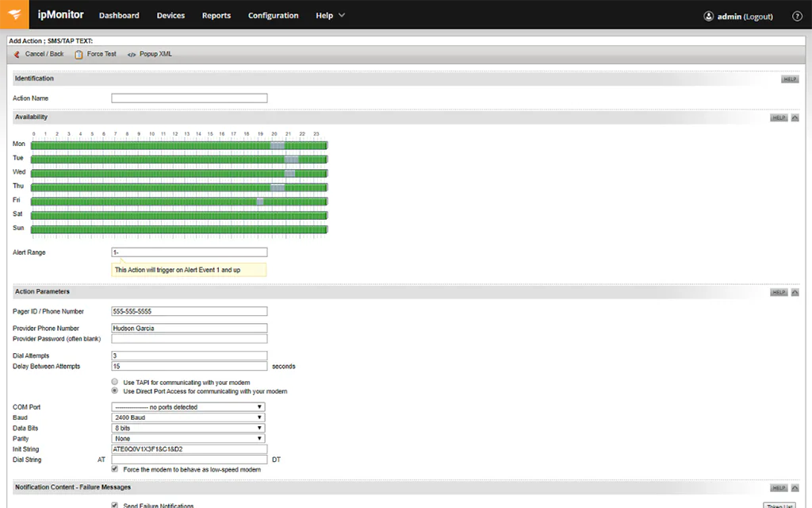This screenshot has height=508, width=812.
Task: Click the SolarWinds logo icon
Action: (x=14, y=14)
